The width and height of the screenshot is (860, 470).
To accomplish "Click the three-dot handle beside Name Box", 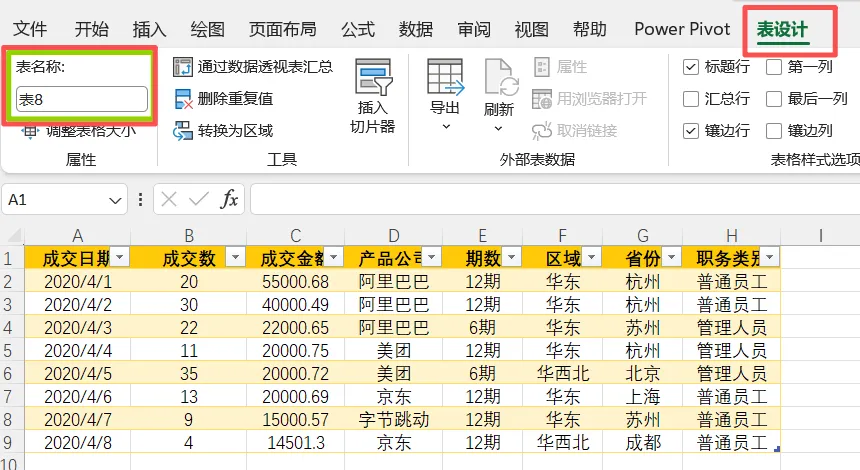I will pos(140,199).
